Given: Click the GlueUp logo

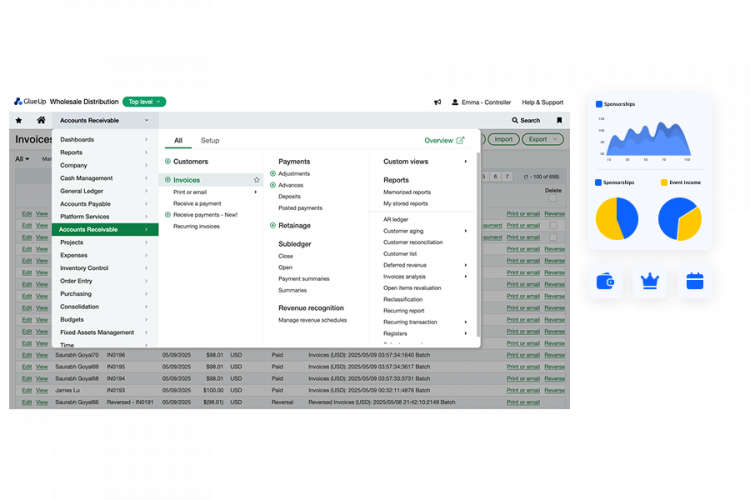Looking at the screenshot, I should (x=30, y=101).
